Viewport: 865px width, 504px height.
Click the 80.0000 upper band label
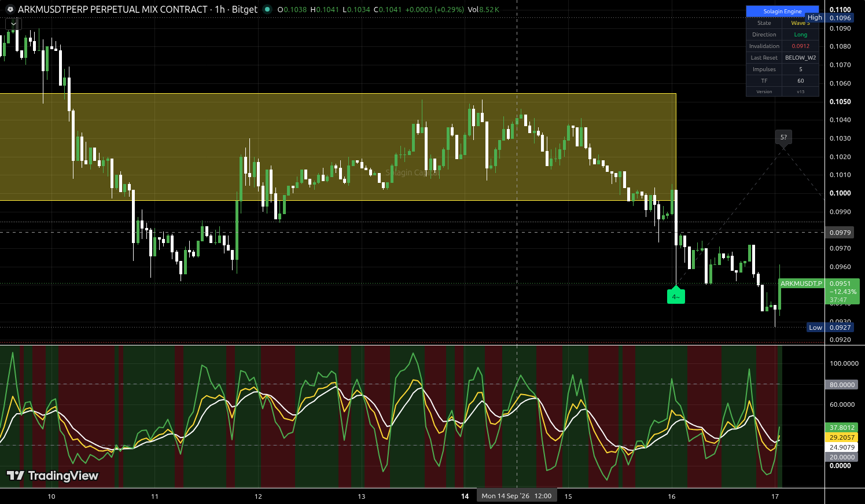coord(842,385)
